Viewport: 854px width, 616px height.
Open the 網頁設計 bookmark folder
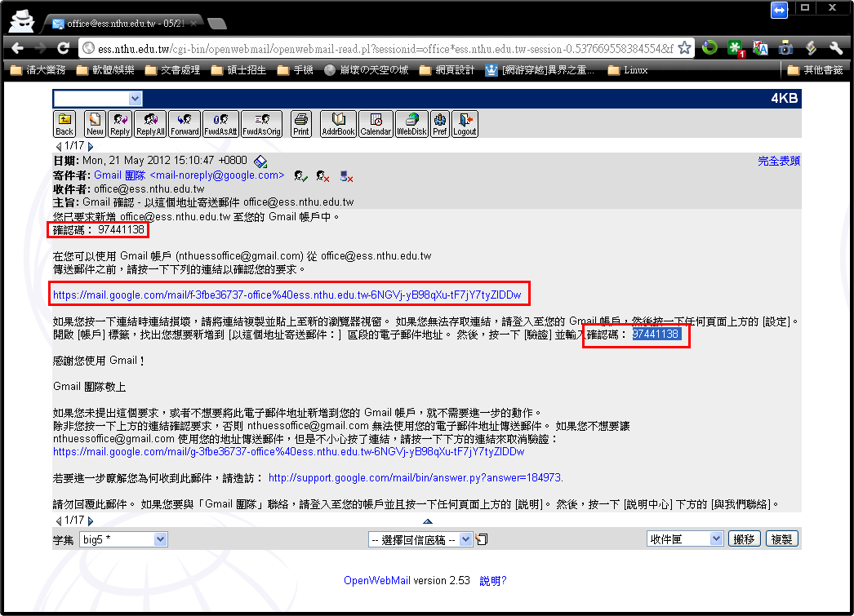tap(447, 70)
